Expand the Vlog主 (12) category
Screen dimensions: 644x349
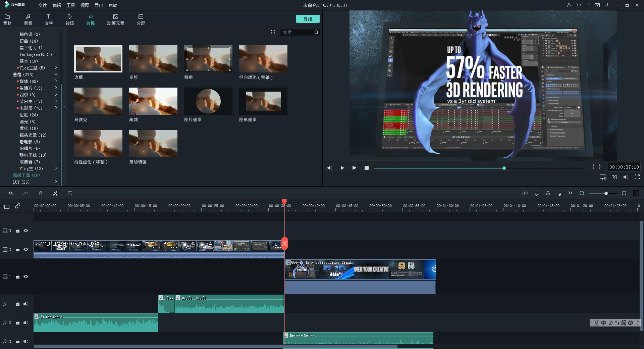[56, 168]
